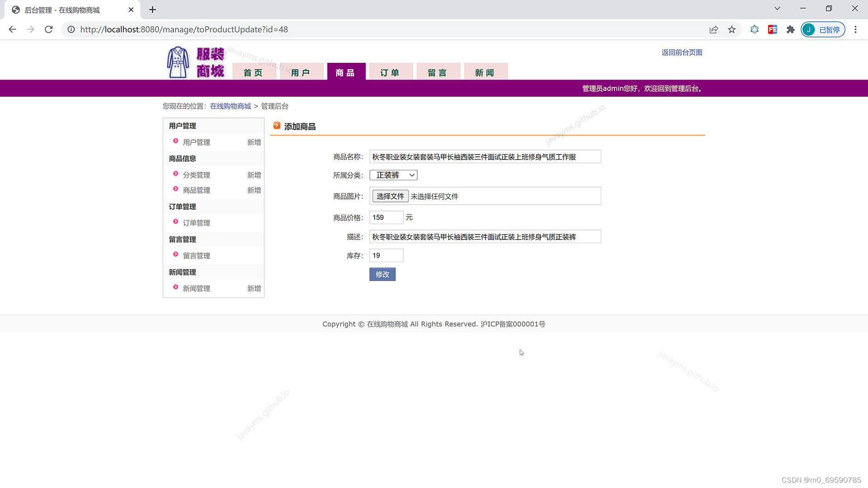This screenshot has width=868, height=488.
Task: Open the 新闻 nav tab
Action: (x=486, y=72)
